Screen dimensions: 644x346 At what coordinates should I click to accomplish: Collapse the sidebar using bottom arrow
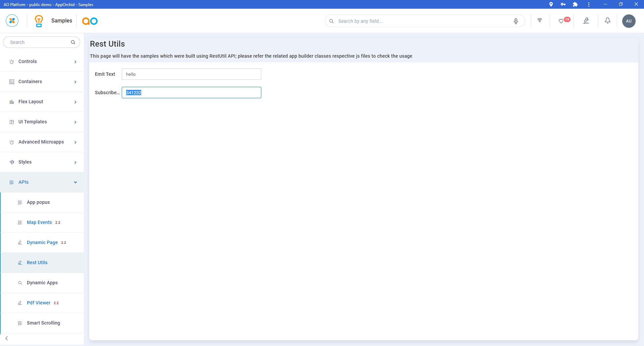(x=7, y=338)
